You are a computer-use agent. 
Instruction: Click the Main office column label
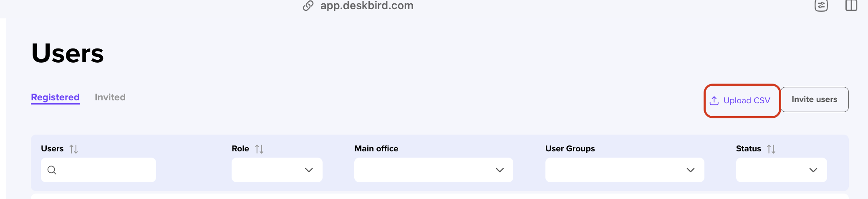tap(376, 148)
